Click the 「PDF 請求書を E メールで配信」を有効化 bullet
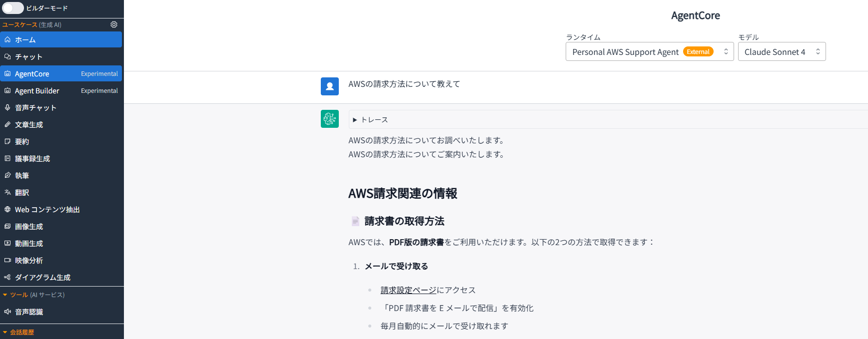Screen dimensions: 868x339 coord(457,308)
